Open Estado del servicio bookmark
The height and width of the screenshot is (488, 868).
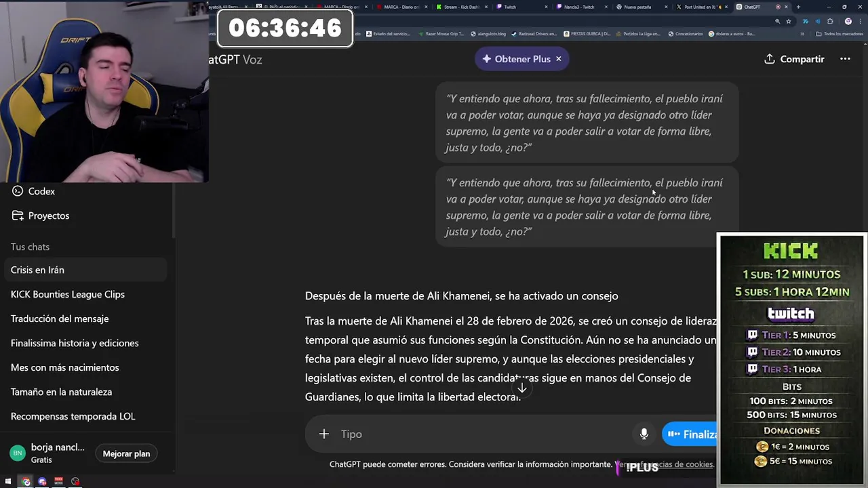389,33
